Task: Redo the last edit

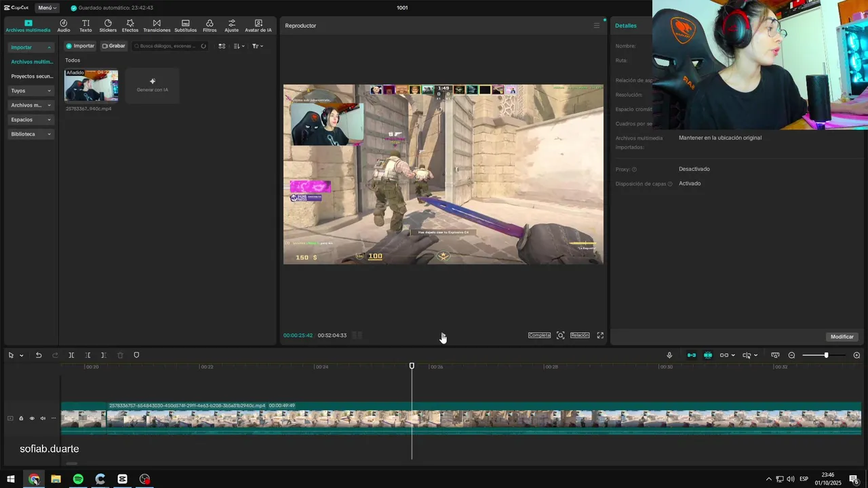Action: (55, 355)
